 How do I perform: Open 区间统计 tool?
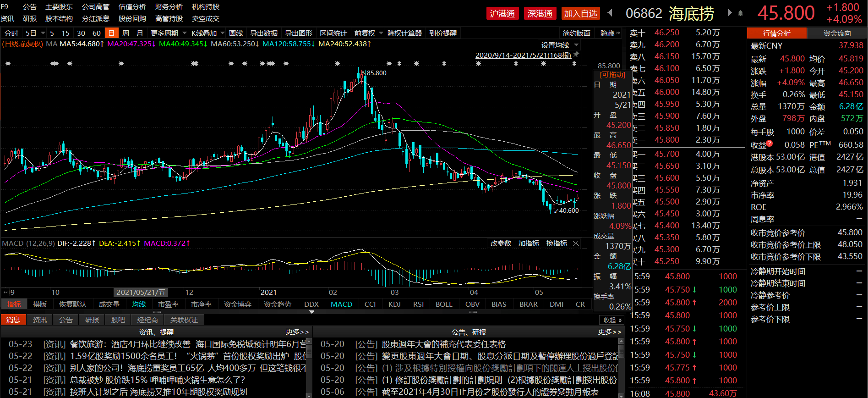click(x=333, y=33)
